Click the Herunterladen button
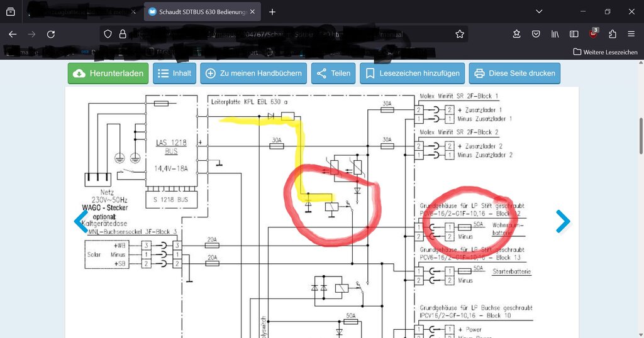This screenshot has height=338, width=644. pos(108,74)
